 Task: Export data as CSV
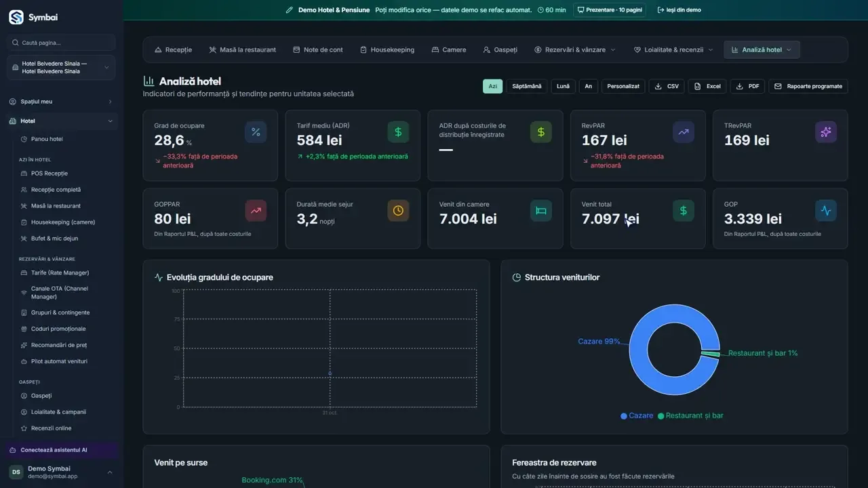tap(667, 86)
